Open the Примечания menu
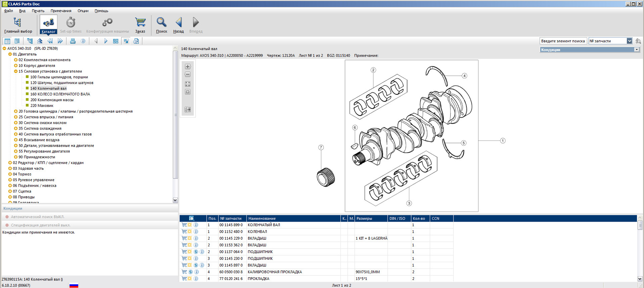The width and height of the screenshot is (644, 288). click(x=61, y=11)
